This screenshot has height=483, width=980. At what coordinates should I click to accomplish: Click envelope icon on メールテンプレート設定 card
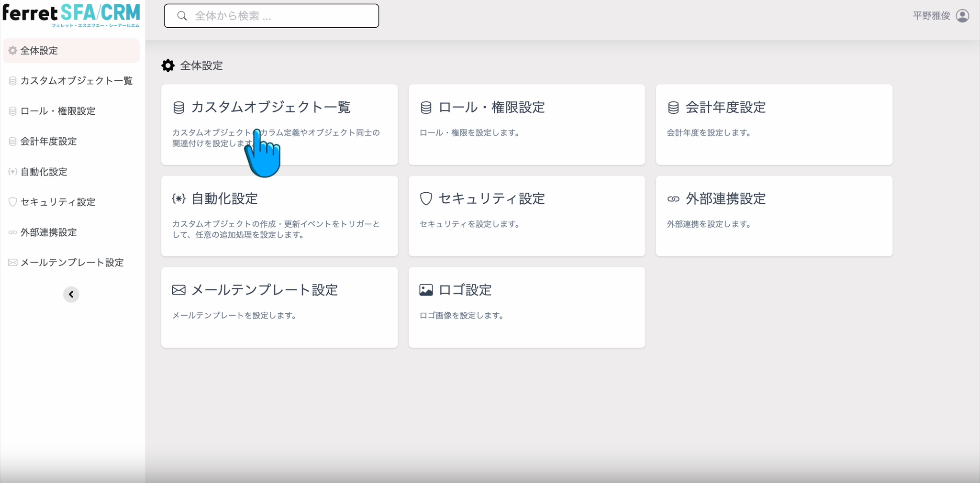click(178, 290)
